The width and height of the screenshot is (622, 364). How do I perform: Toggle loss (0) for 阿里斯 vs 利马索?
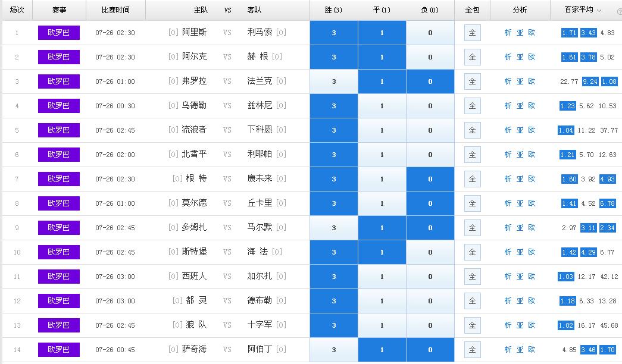click(x=430, y=33)
